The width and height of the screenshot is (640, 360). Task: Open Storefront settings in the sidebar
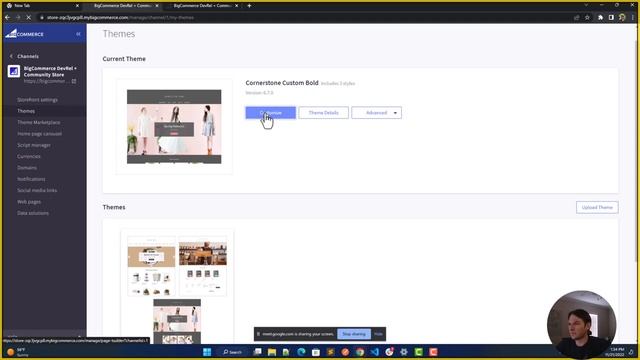coord(38,100)
